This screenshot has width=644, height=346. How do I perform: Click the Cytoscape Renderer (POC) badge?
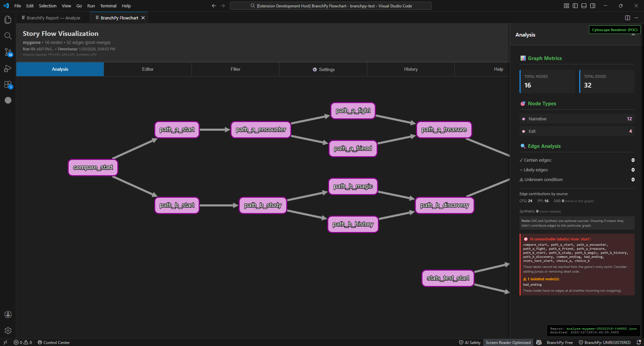click(x=614, y=30)
